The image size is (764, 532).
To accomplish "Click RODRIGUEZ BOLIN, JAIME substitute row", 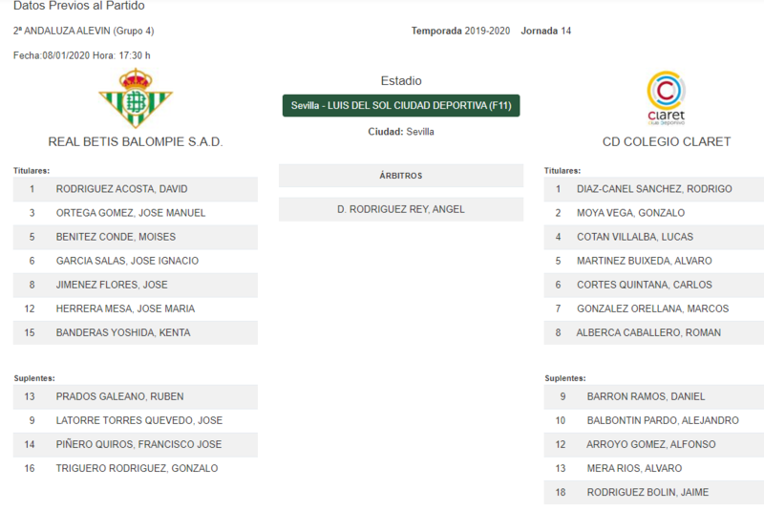I will click(654, 492).
